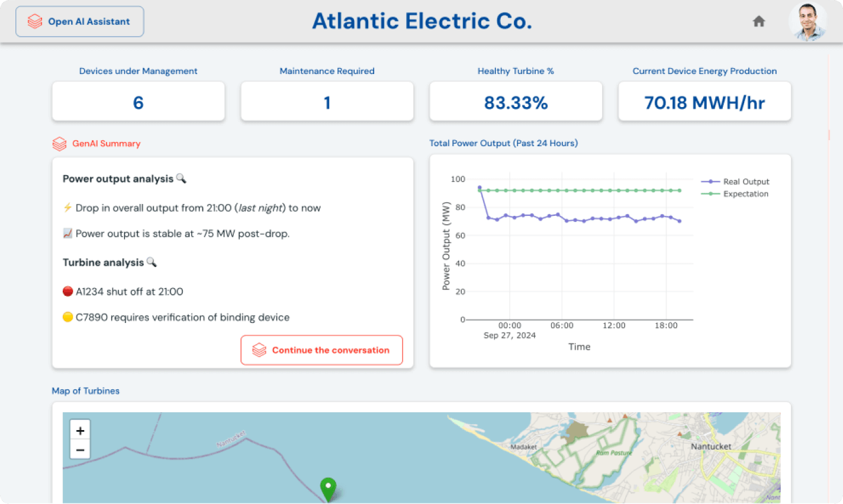Zoom in on the turbine map

tap(80, 431)
